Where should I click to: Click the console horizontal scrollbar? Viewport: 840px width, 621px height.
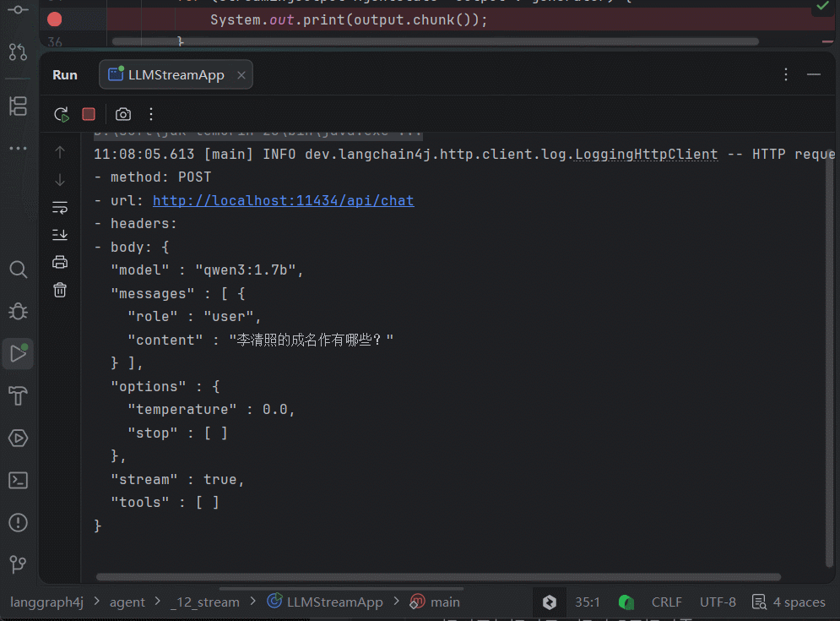[438, 577]
